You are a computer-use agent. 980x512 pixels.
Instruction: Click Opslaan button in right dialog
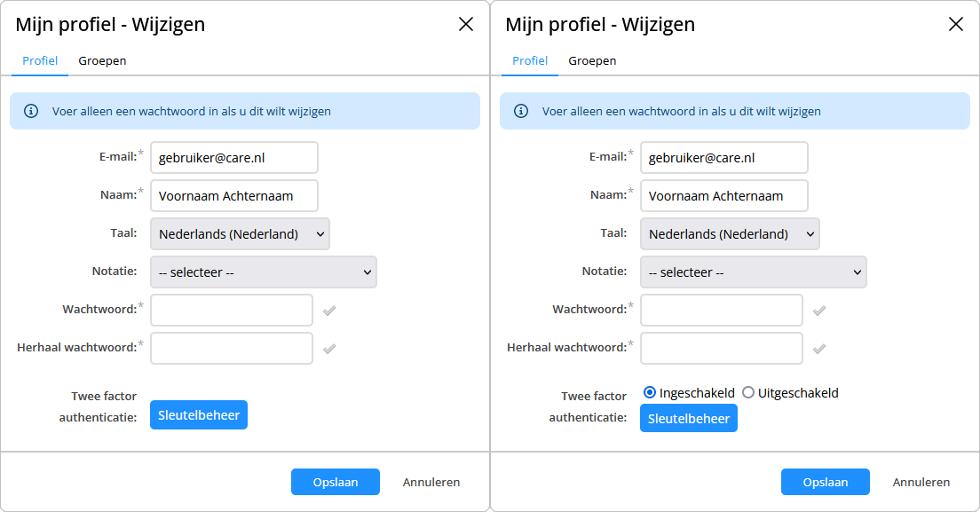pyautogui.click(x=825, y=482)
